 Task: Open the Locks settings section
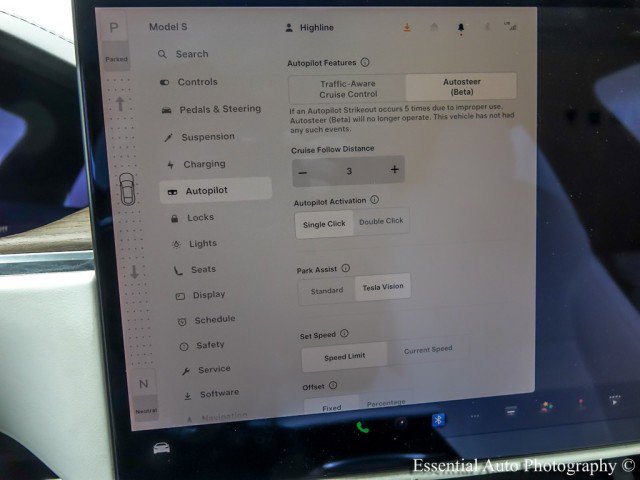coord(200,217)
